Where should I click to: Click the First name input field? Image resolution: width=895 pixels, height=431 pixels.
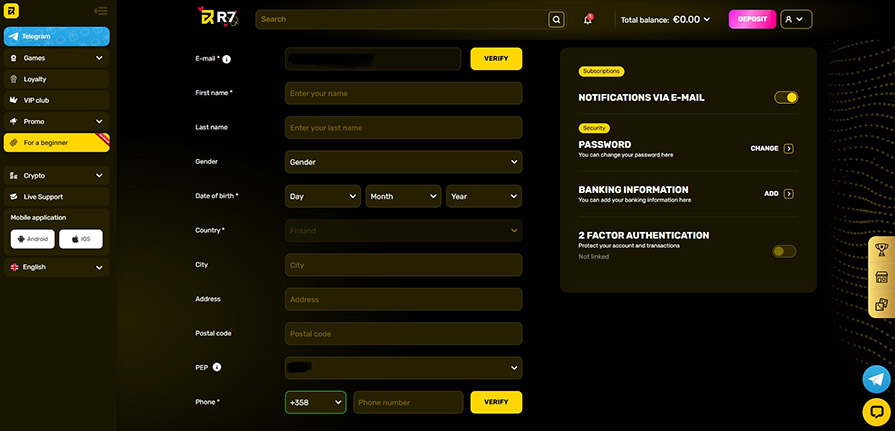tap(403, 93)
